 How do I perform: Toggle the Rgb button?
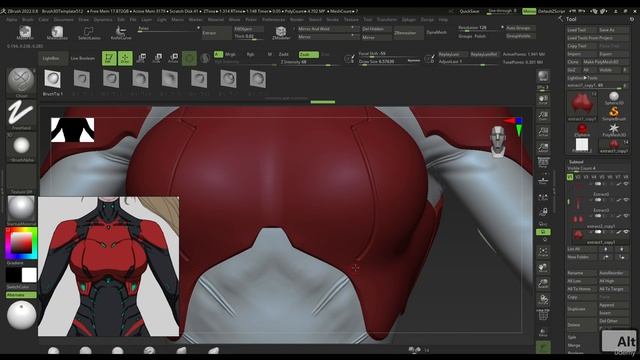pos(250,54)
